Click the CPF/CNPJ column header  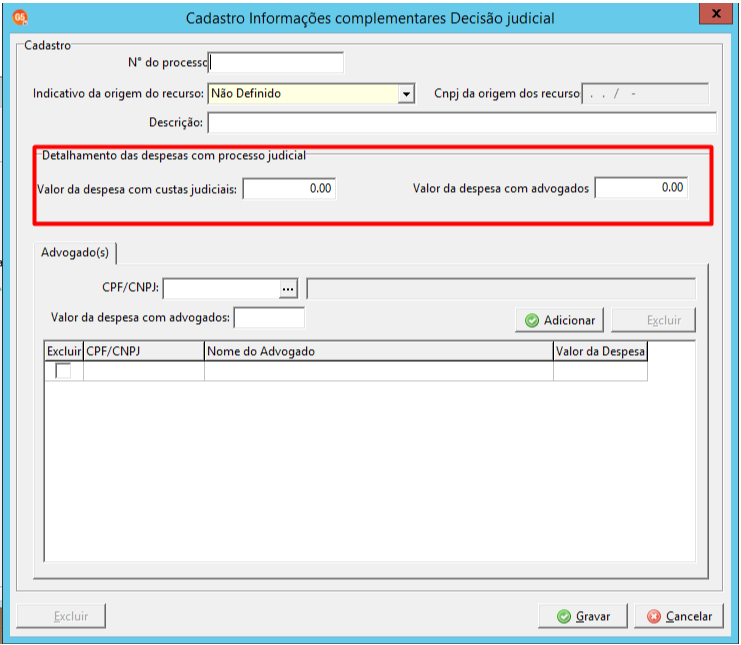[144, 351]
